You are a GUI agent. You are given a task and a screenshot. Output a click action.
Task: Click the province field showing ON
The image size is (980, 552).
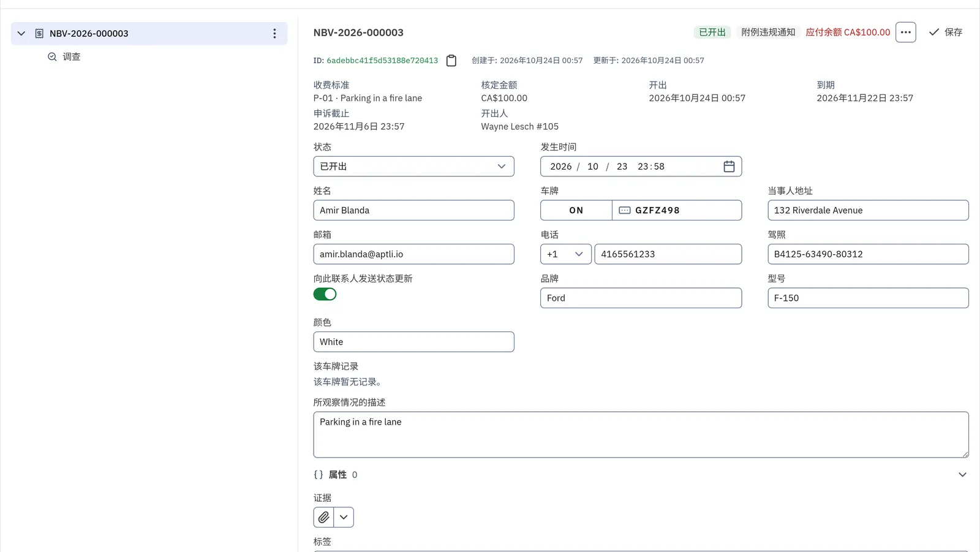[576, 210]
